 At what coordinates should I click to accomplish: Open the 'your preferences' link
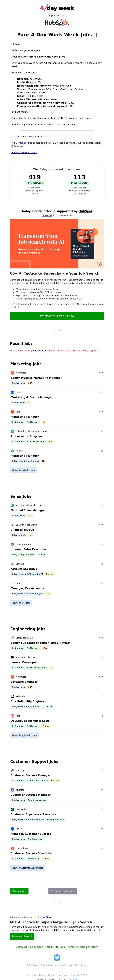tap(41, 351)
